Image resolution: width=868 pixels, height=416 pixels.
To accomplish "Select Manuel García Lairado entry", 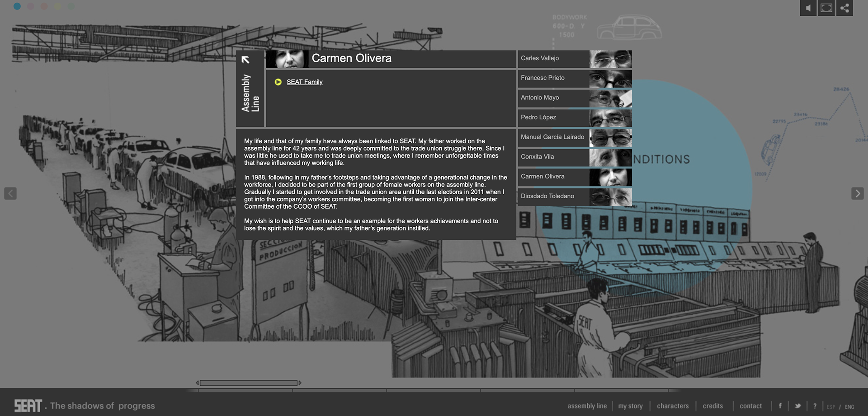I will (575, 138).
